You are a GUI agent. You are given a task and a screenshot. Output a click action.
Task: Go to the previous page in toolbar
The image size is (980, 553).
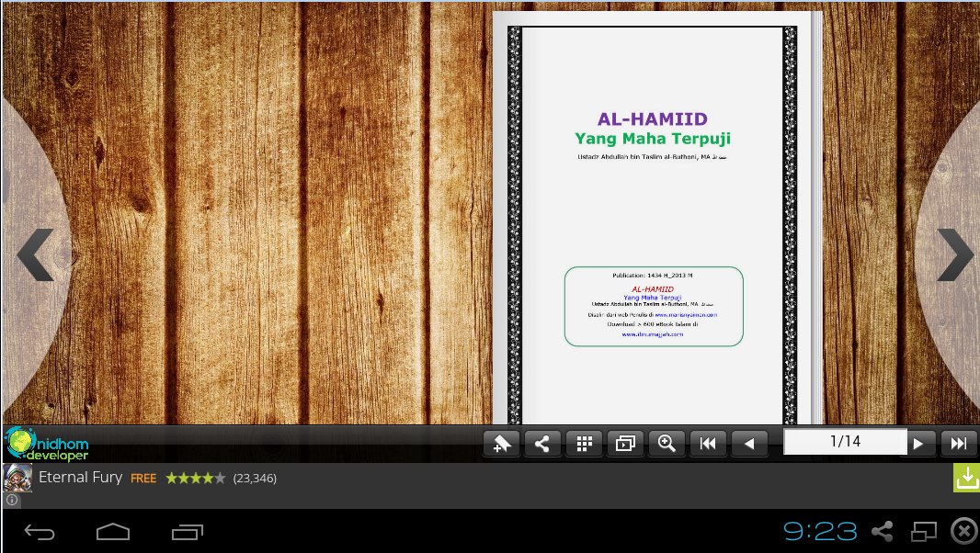(x=749, y=444)
